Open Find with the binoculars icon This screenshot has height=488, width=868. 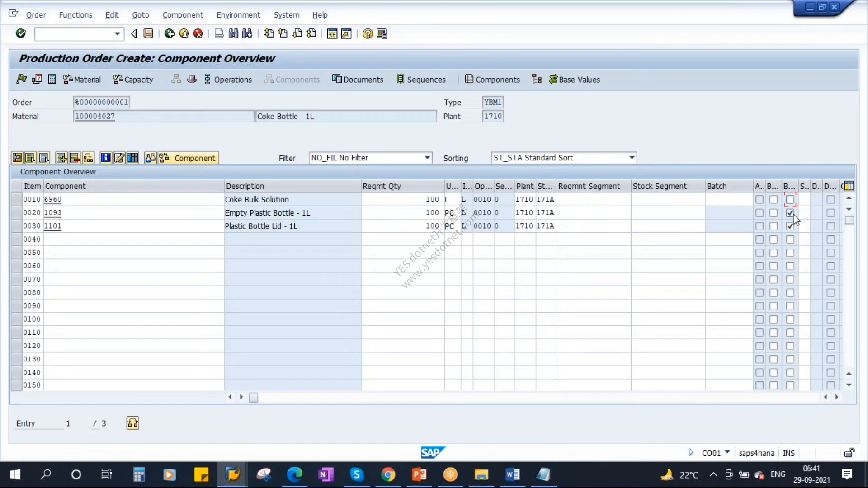coord(233,33)
